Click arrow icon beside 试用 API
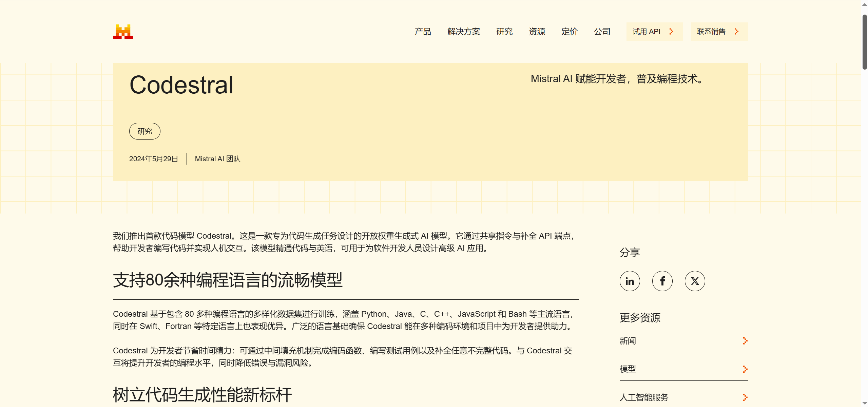This screenshot has height=407, width=868. click(x=671, y=32)
